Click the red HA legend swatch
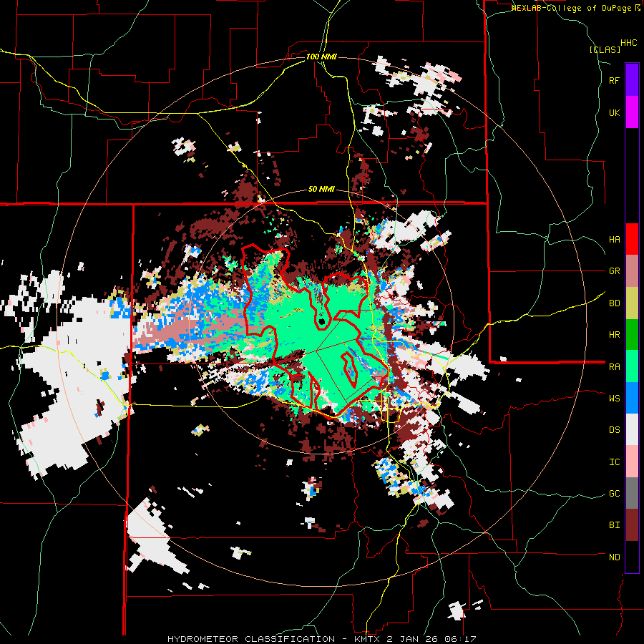Screen dimensions: 644x644 [x=632, y=239]
